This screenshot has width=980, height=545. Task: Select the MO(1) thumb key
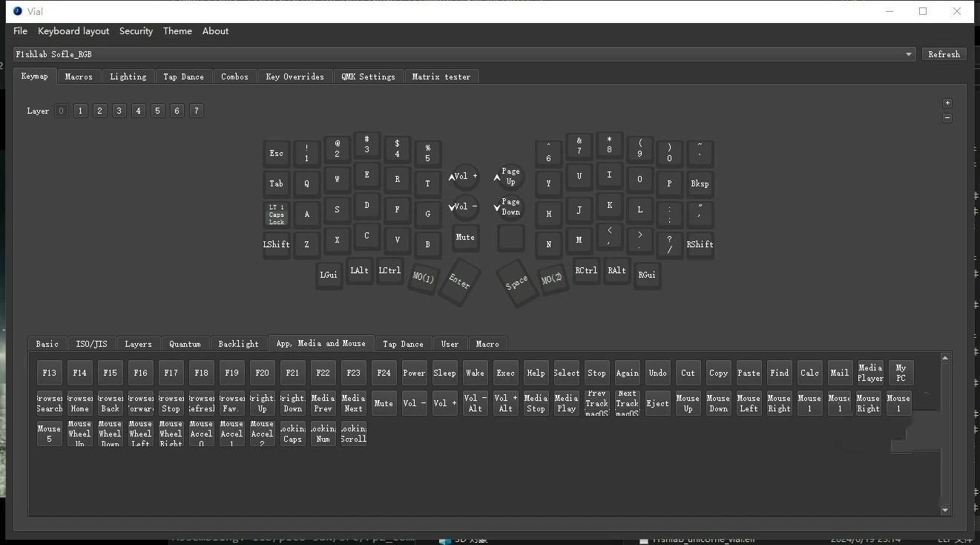tap(423, 278)
